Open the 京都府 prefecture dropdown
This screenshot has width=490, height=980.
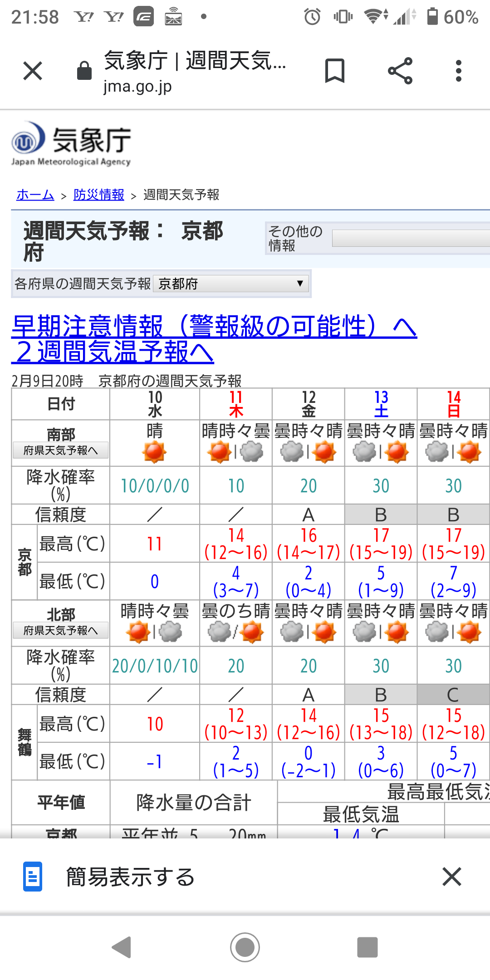(231, 284)
